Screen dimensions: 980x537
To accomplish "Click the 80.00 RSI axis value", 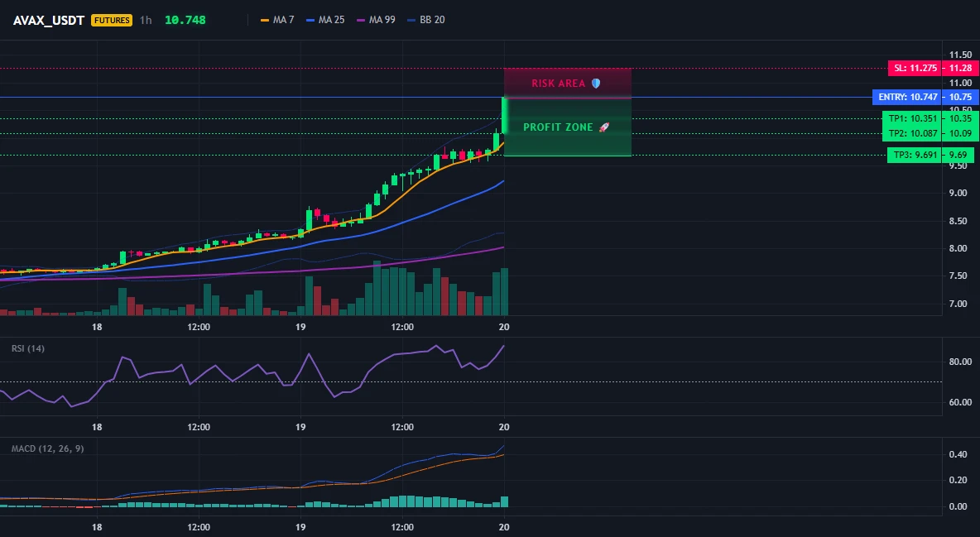I will pyautogui.click(x=960, y=362).
